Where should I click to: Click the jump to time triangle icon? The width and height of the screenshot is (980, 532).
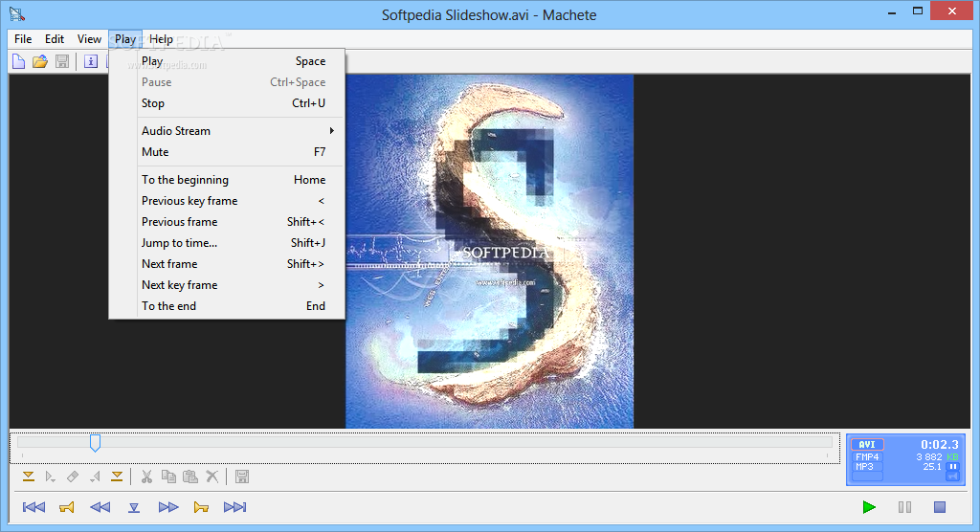click(134, 507)
